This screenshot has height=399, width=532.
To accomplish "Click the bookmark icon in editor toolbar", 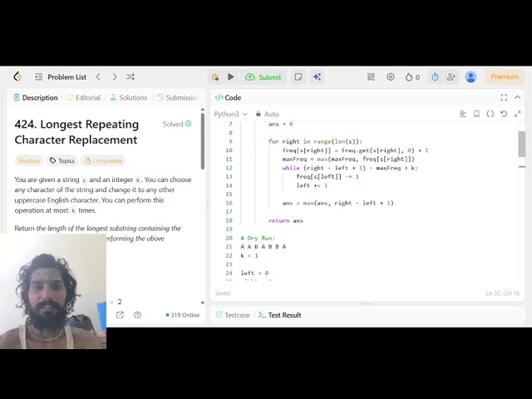I will (x=476, y=114).
